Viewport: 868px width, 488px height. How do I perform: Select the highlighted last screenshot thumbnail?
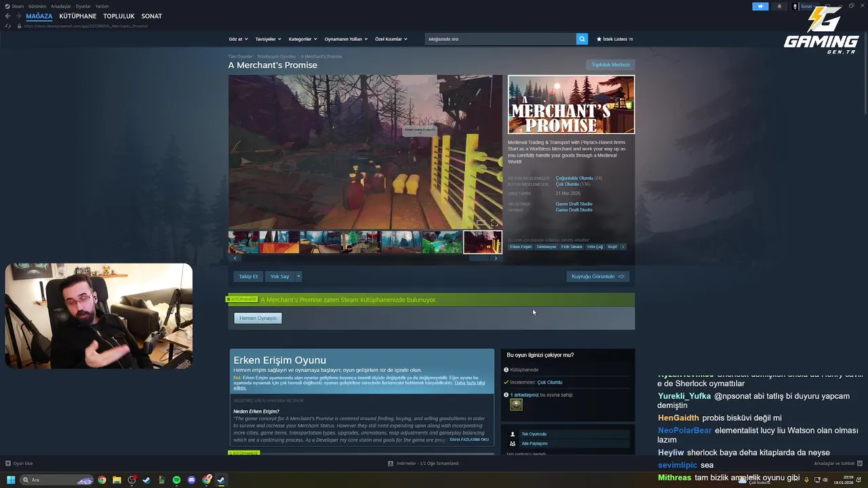pyautogui.click(x=483, y=242)
